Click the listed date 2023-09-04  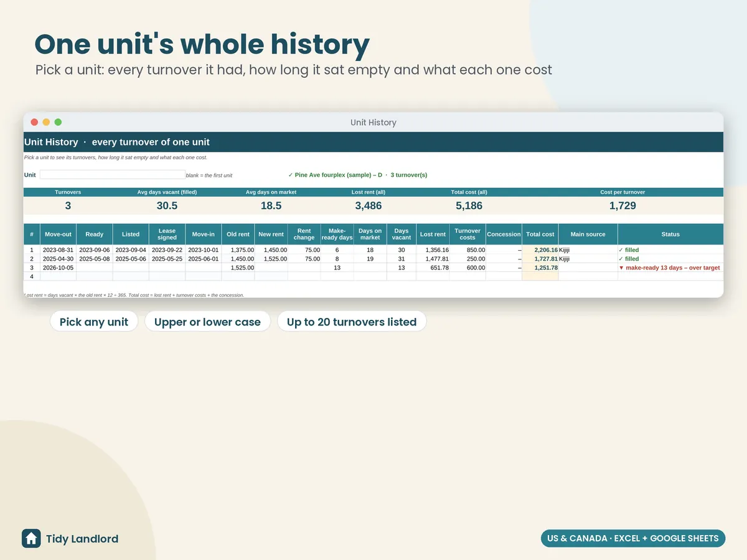coord(131,250)
